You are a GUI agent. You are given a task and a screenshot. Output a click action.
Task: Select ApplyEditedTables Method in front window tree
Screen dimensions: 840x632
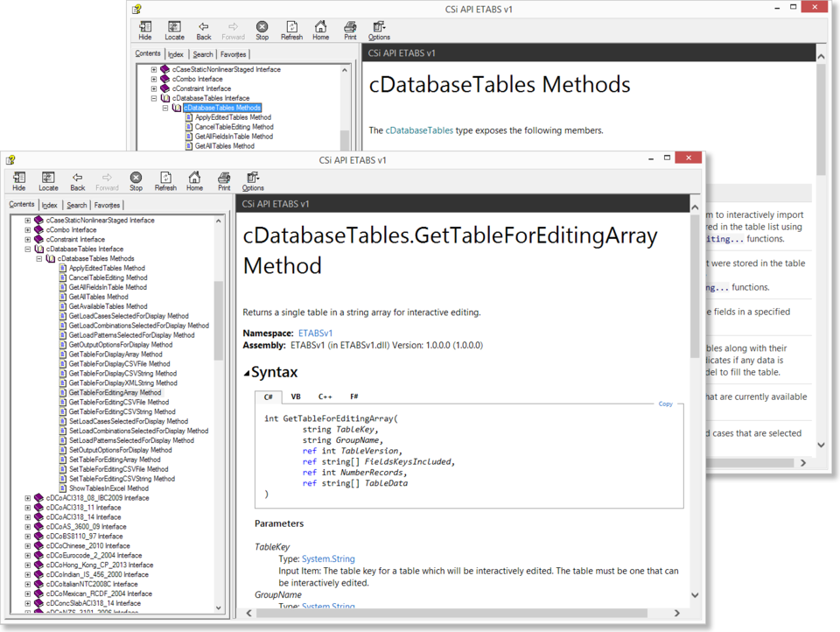(107, 268)
